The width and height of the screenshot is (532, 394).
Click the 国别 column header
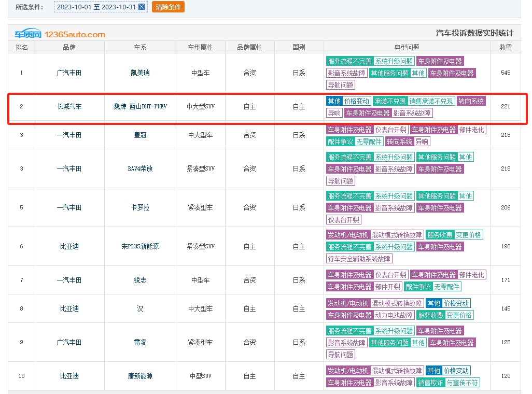[x=299, y=47]
